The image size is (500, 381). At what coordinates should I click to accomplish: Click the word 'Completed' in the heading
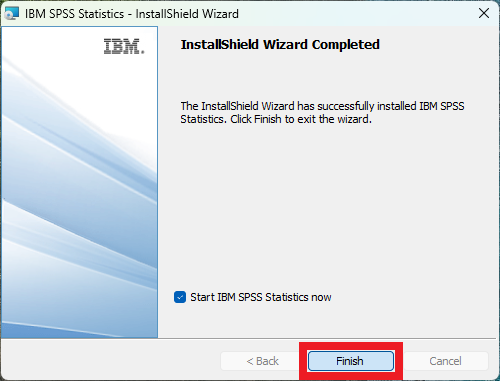coord(346,45)
